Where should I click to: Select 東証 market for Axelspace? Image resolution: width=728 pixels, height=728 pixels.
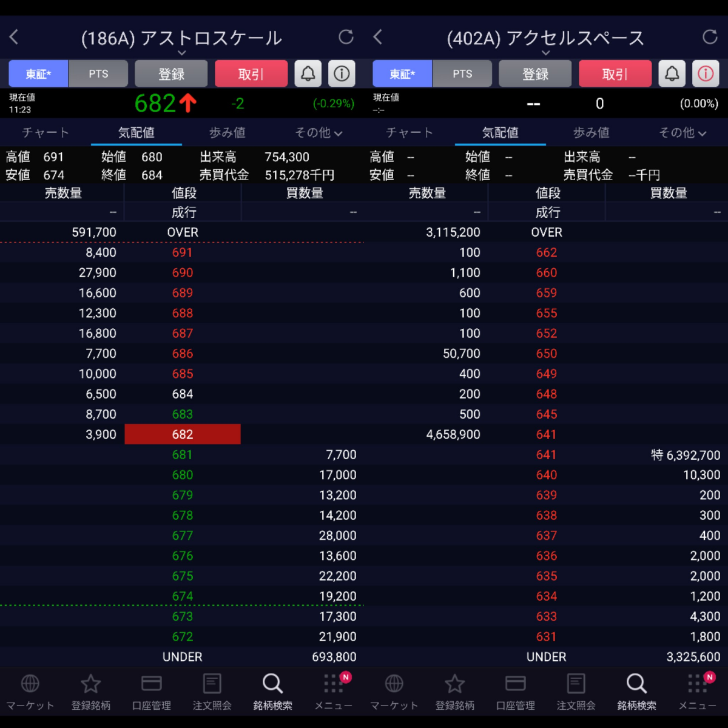coord(402,74)
